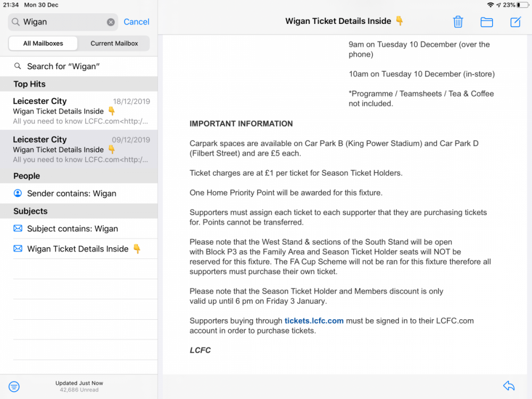Compose a new email
The width and height of the screenshot is (532, 399).
pyautogui.click(x=516, y=22)
